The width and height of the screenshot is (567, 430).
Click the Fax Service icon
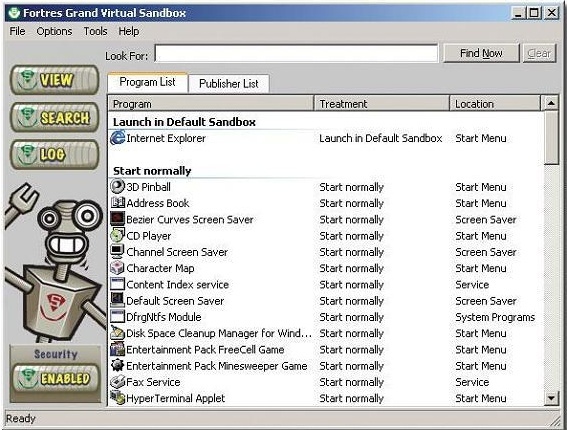tap(118, 382)
